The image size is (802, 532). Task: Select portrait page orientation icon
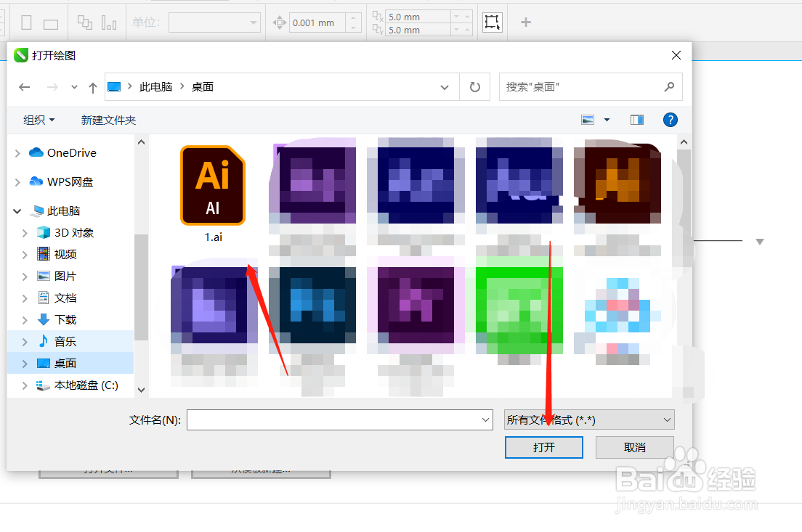(x=27, y=22)
